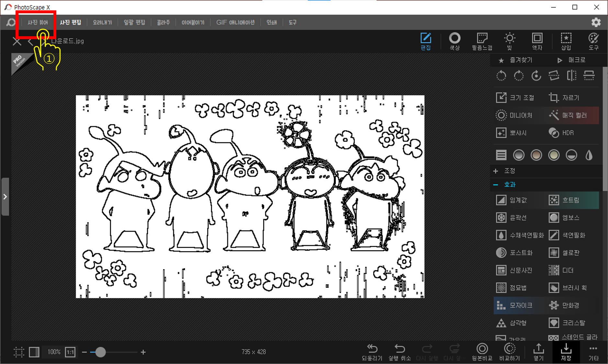
Task: Apply the 윤곽선 edge effect
Action: coord(512,217)
